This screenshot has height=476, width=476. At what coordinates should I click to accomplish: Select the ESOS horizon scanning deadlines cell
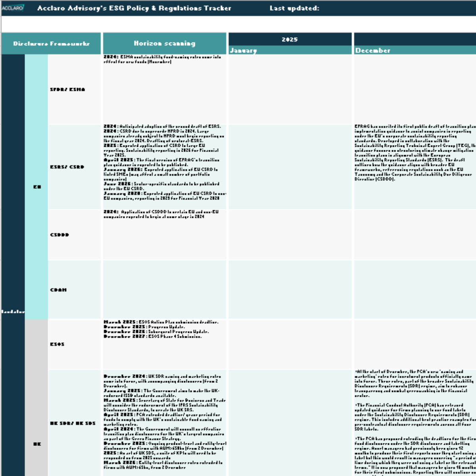tap(165, 344)
